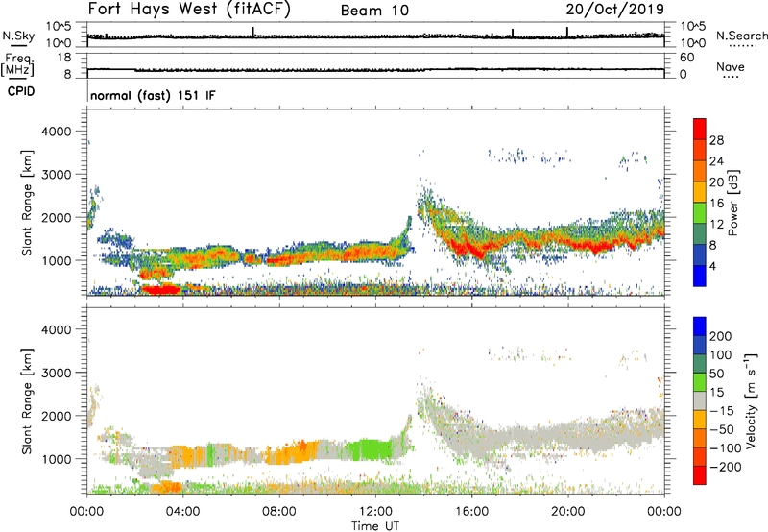Click the "Nave" legend label
Image resolution: width=768 pixels, height=532 pixels.
[x=731, y=67]
